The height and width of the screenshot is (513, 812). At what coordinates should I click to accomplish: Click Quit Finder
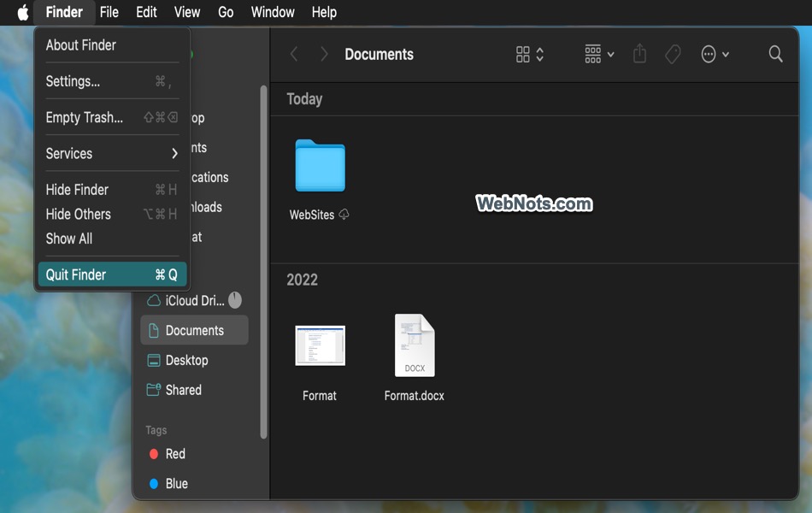click(x=112, y=274)
